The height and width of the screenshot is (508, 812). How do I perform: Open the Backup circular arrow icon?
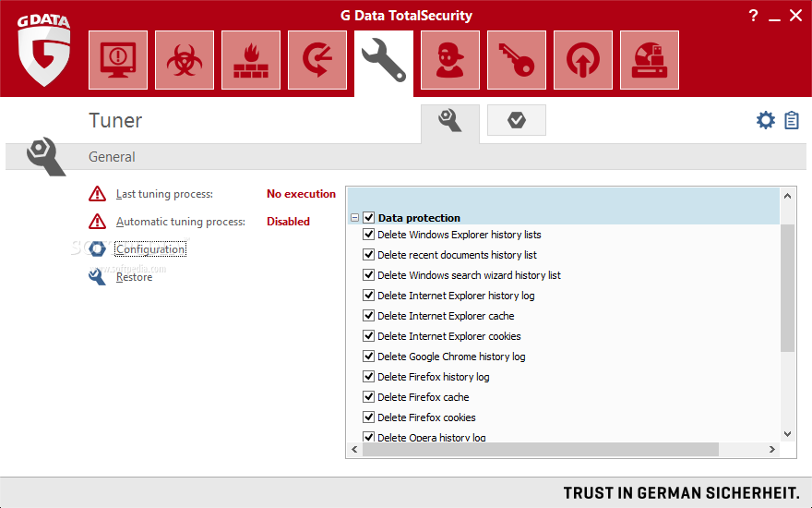[x=316, y=60]
